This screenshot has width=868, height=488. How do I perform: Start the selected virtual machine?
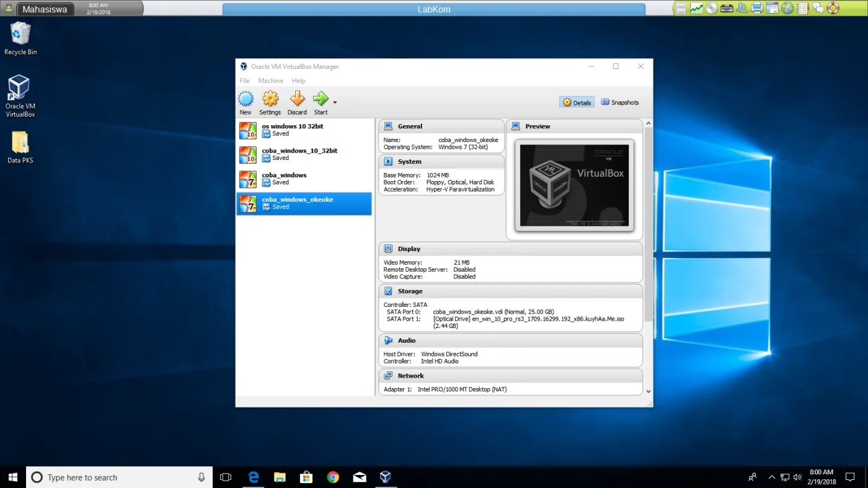tap(321, 103)
